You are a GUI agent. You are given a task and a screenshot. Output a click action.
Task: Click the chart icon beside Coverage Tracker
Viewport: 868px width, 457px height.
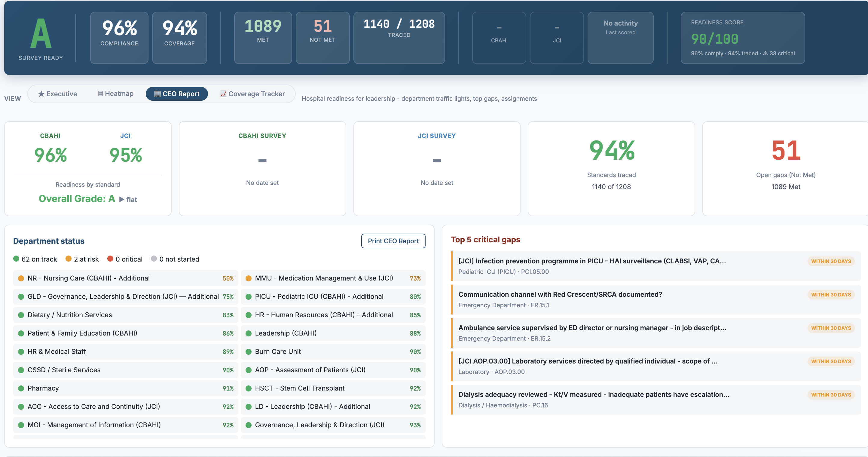click(223, 94)
